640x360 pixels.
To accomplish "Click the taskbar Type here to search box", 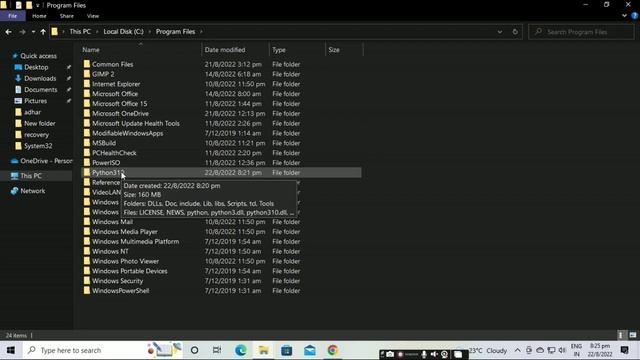I will pyautogui.click(x=102, y=350).
